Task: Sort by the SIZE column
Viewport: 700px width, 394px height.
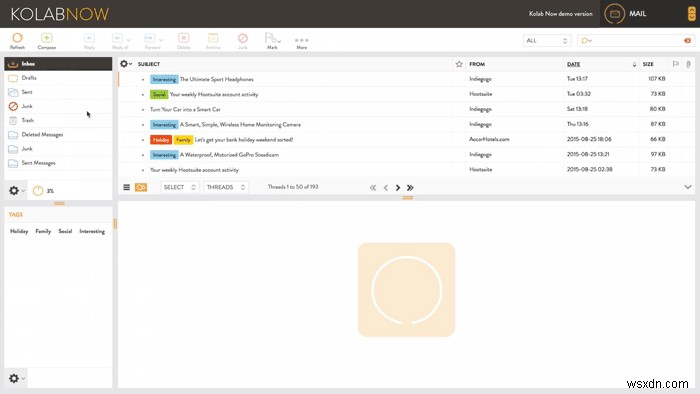Action: click(648, 64)
